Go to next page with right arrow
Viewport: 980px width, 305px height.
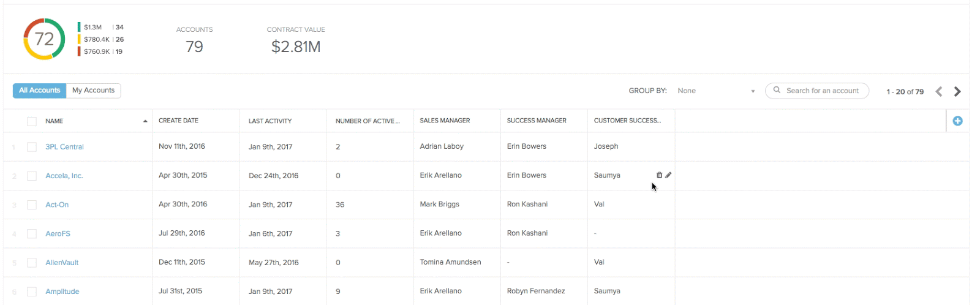[x=957, y=91]
